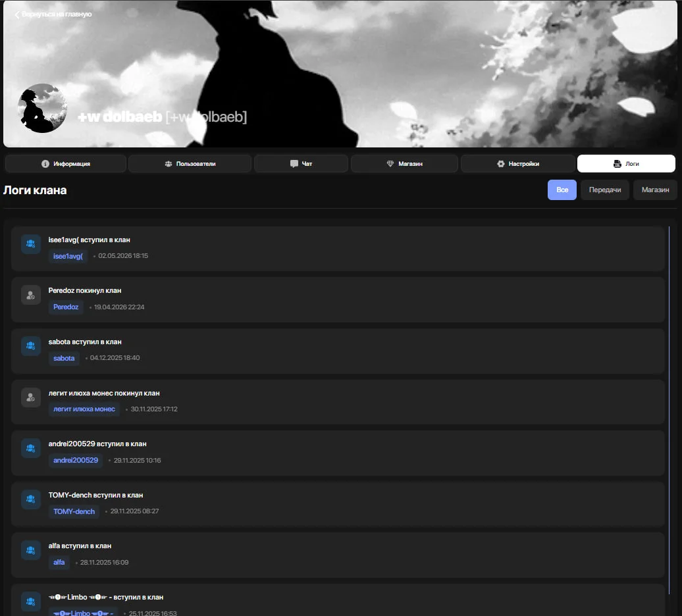Switch to the Пользователи tab
This screenshot has height=616, width=682.
click(x=190, y=164)
